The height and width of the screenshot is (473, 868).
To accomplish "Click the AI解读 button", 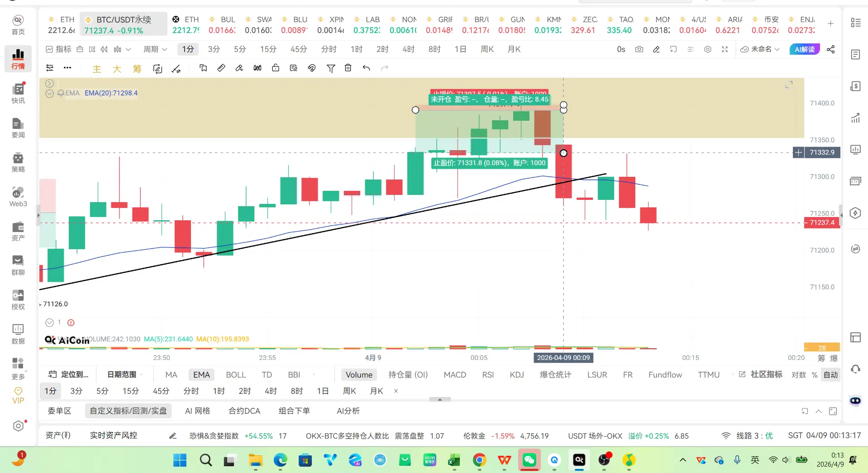I will click(x=804, y=49).
